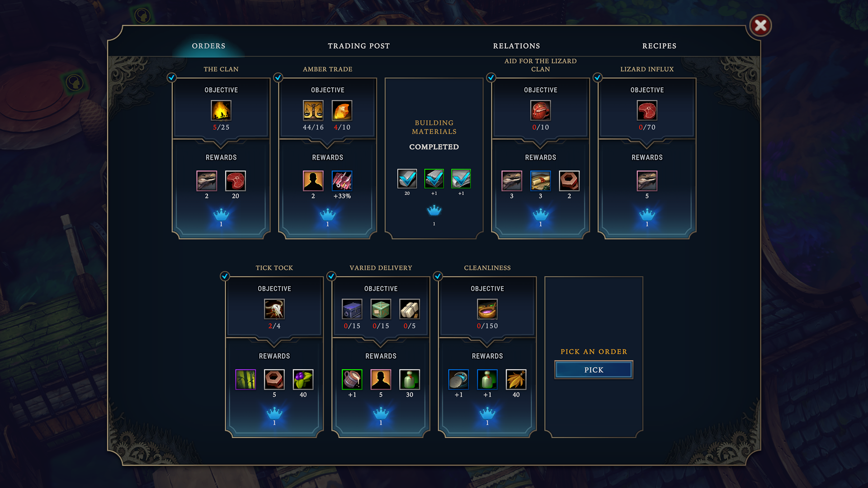The width and height of the screenshot is (868, 488).
Task: Click the skull objective icon in Tick Tock
Action: pyautogui.click(x=274, y=310)
